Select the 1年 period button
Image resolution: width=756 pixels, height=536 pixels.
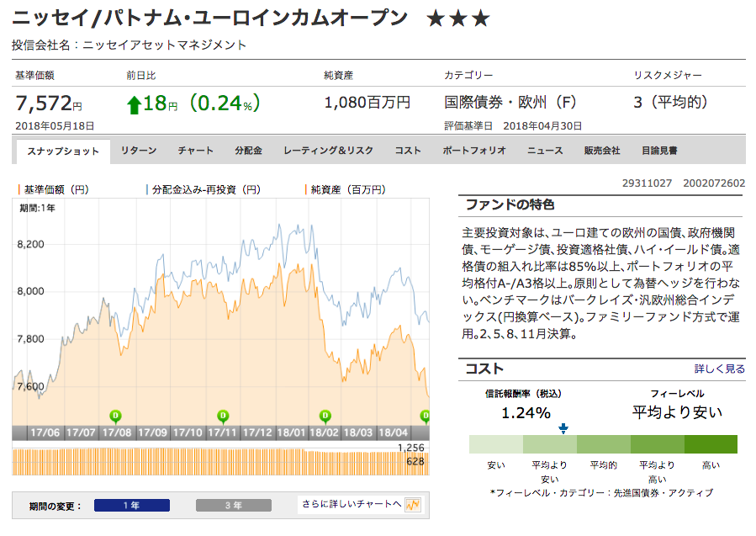pyautogui.click(x=132, y=505)
